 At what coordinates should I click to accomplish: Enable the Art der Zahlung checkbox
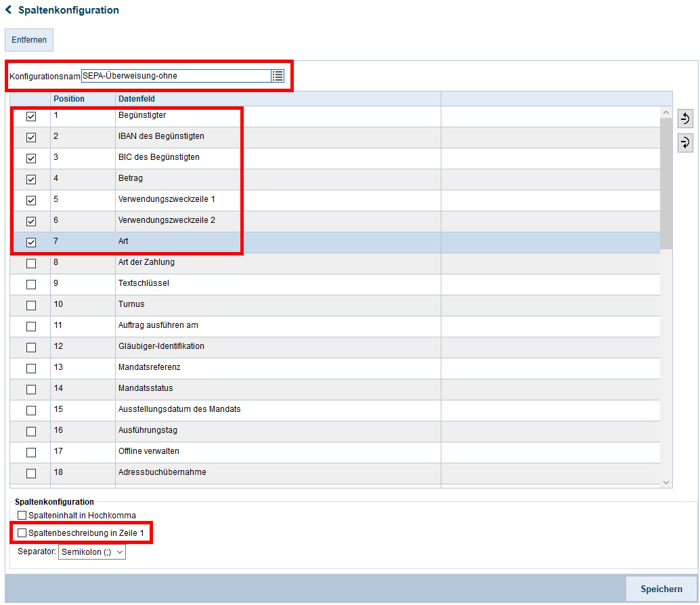pos(31,264)
